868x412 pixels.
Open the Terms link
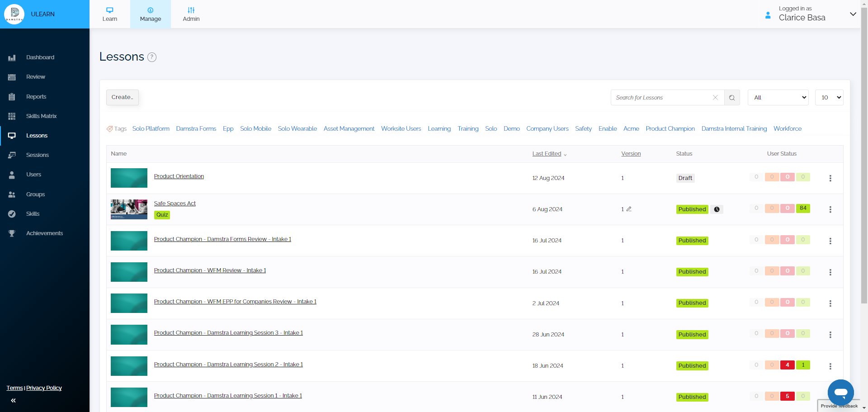point(14,388)
